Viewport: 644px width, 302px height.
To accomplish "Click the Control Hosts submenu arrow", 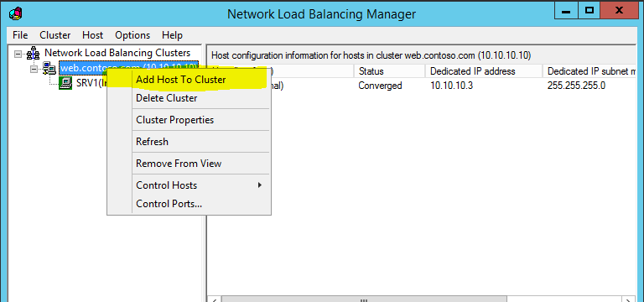I will pyautogui.click(x=260, y=185).
